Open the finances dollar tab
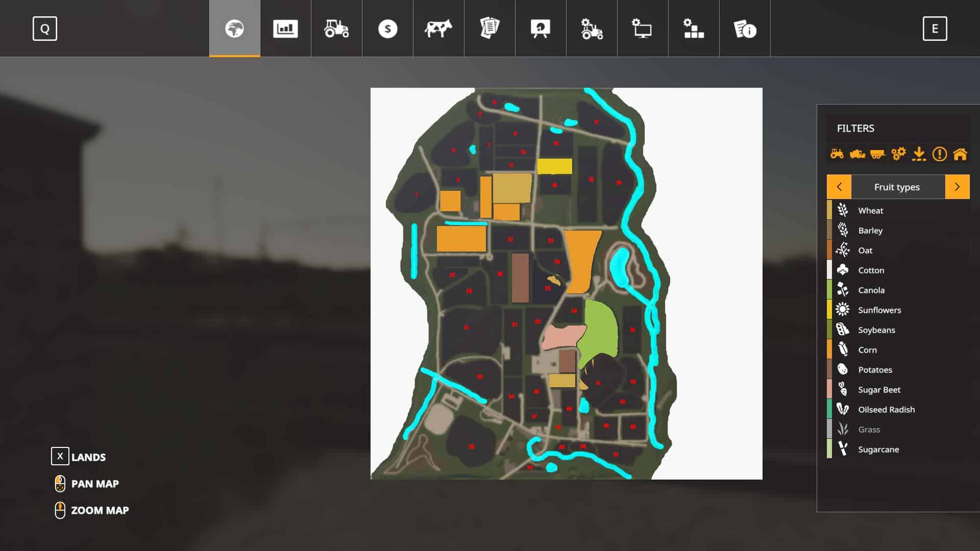 387,29
